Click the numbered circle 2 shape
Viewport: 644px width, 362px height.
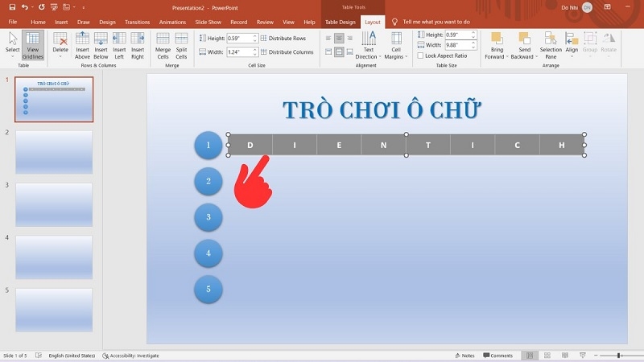(x=208, y=181)
